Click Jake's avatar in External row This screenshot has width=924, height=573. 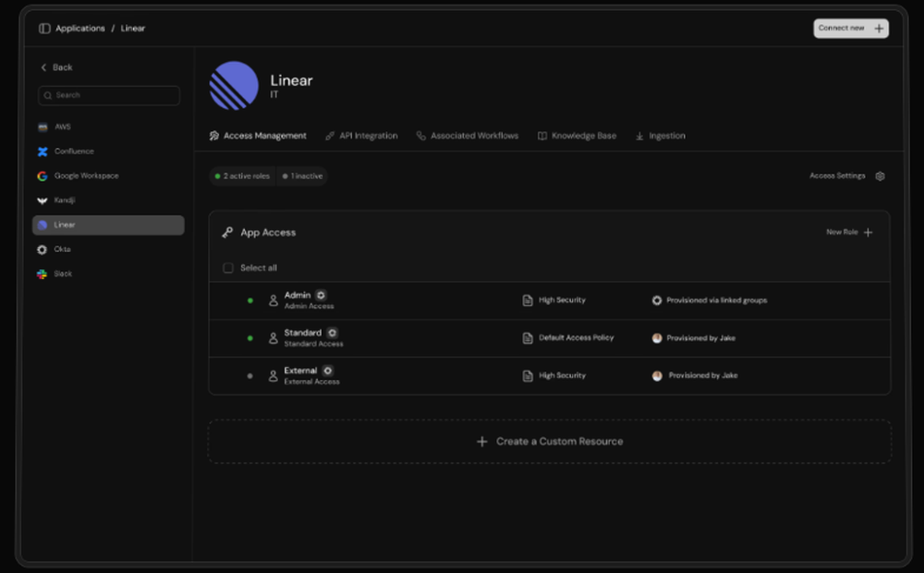656,376
